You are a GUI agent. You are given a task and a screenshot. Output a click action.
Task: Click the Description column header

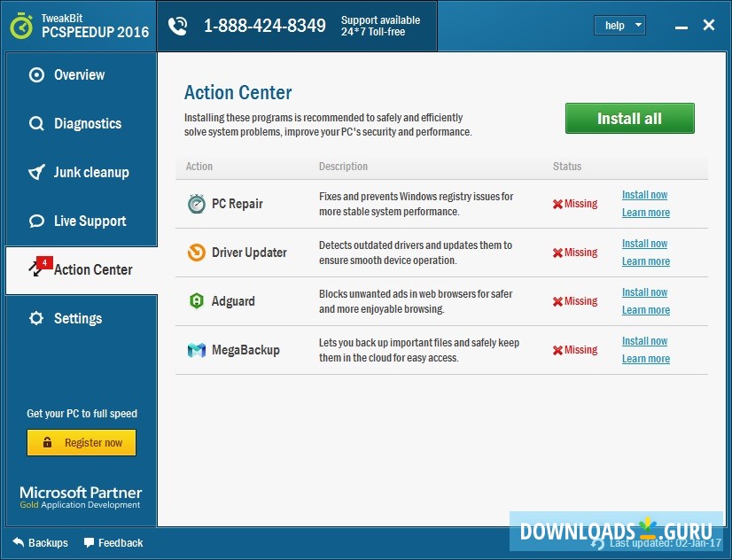coord(343,167)
